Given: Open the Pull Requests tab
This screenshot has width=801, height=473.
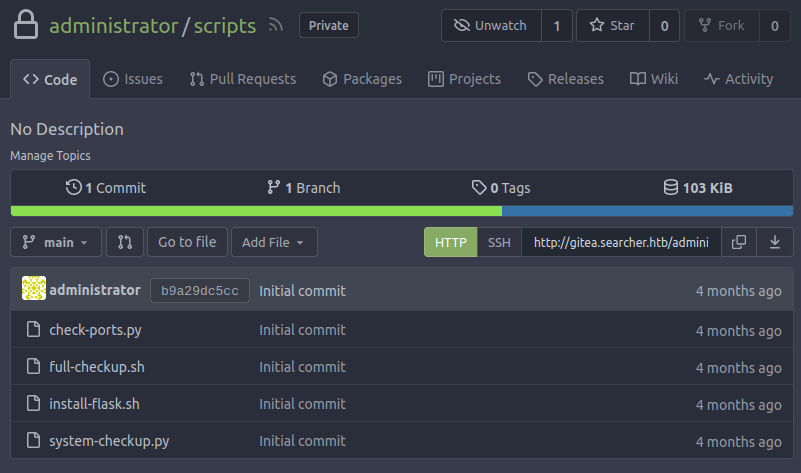Looking at the screenshot, I should point(242,79).
